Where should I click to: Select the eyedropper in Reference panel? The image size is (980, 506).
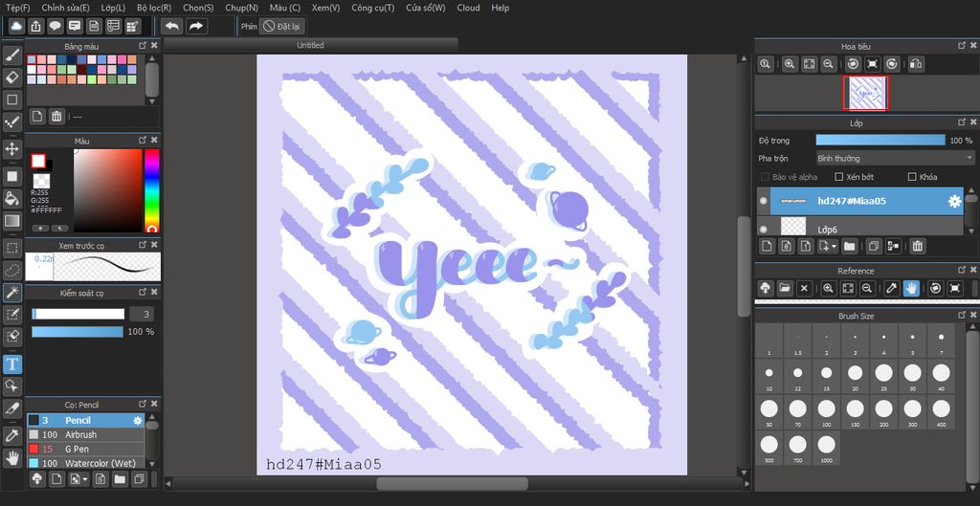pyautogui.click(x=892, y=288)
